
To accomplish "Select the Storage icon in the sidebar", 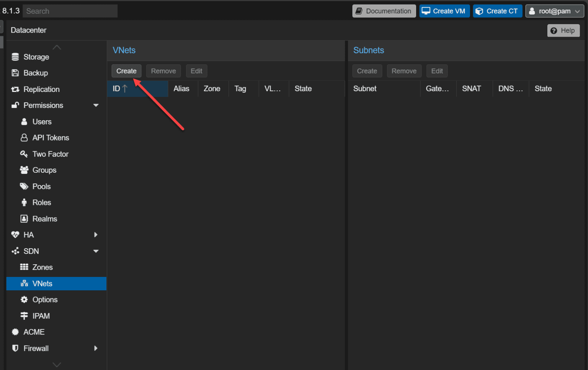I will (15, 56).
